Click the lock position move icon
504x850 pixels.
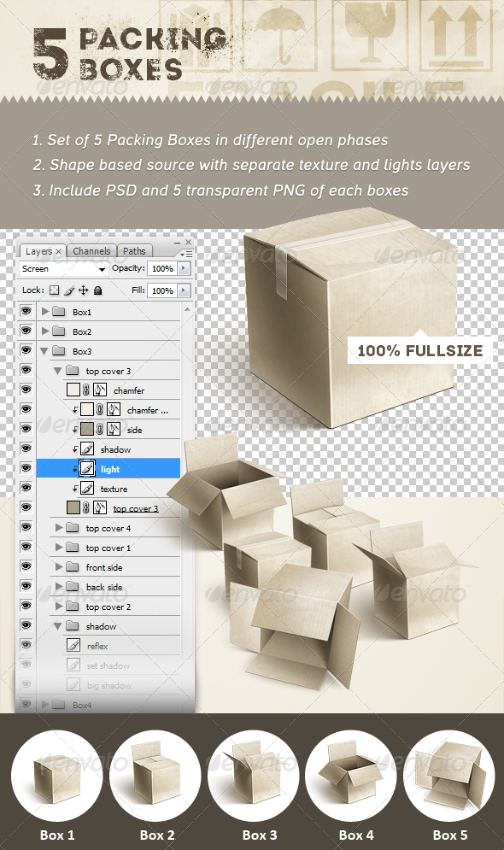pyautogui.click(x=83, y=290)
